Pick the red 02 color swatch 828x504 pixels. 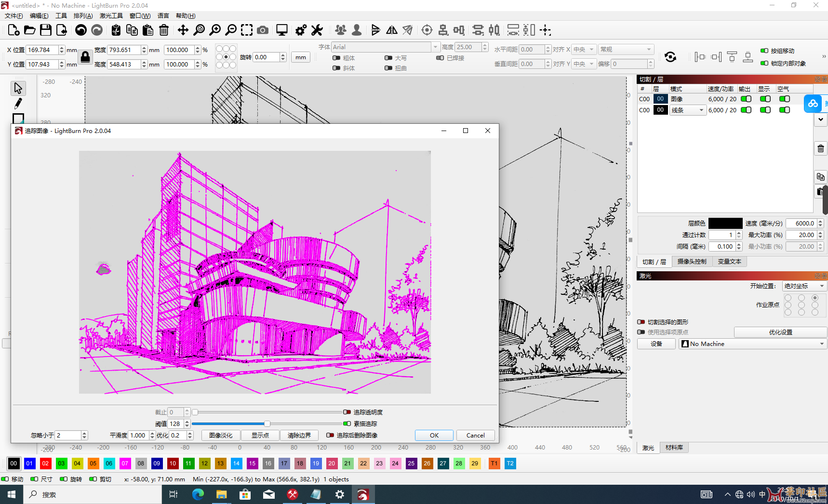click(45, 463)
